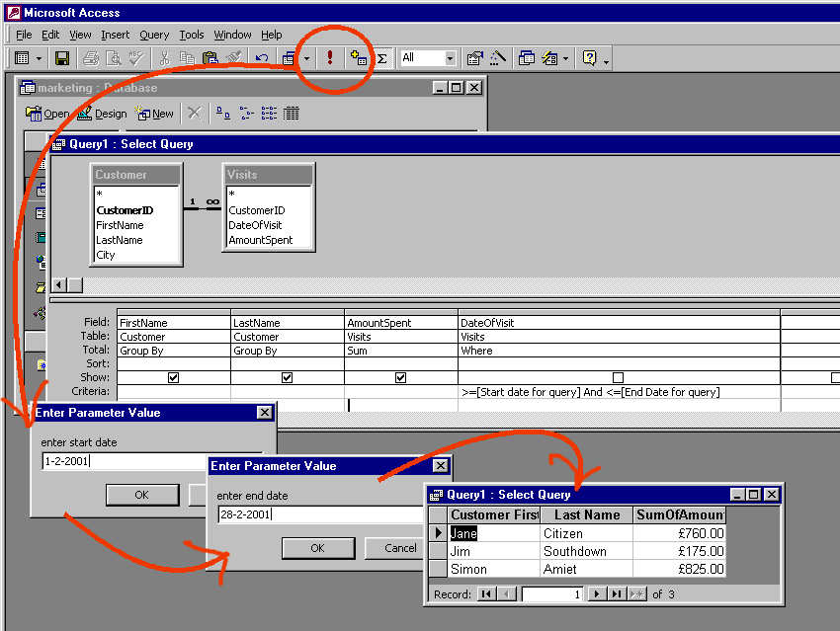Show the Database Window icon

pyautogui.click(x=527, y=58)
